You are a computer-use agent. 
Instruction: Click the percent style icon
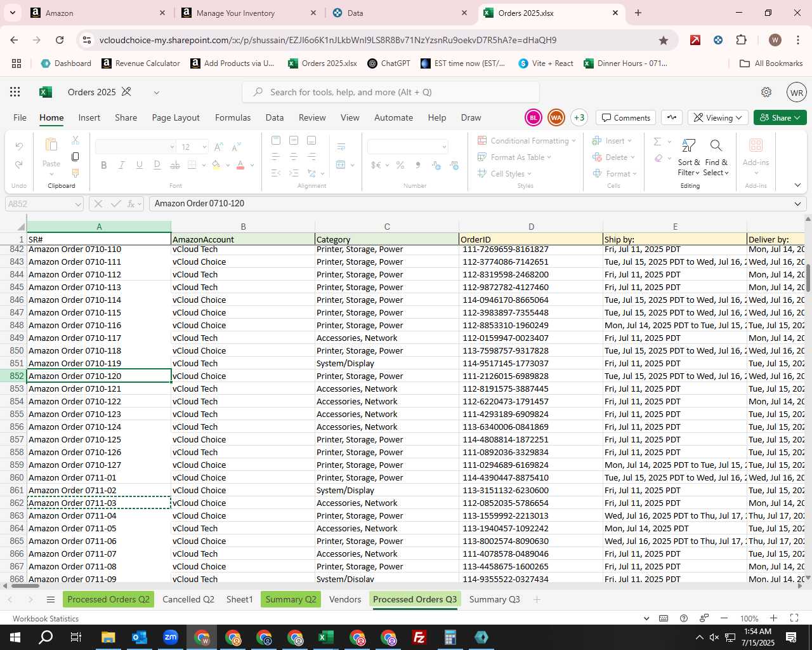(400, 165)
